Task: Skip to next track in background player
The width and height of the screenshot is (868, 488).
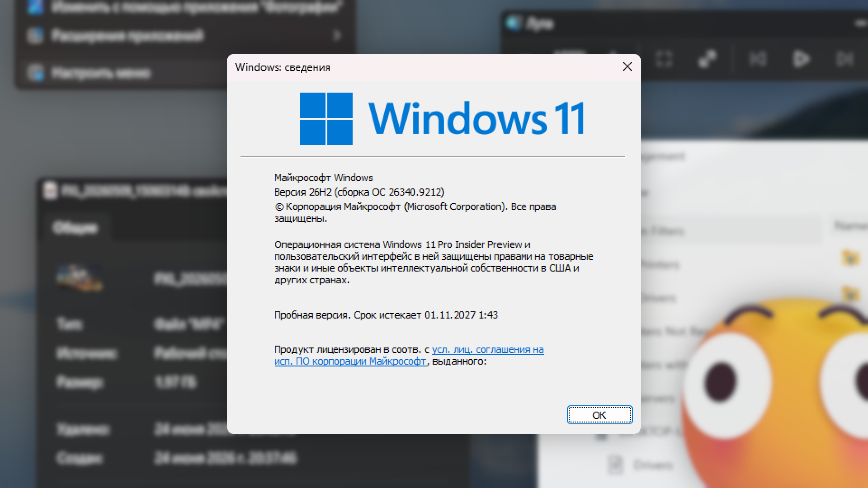Action: [844, 59]
